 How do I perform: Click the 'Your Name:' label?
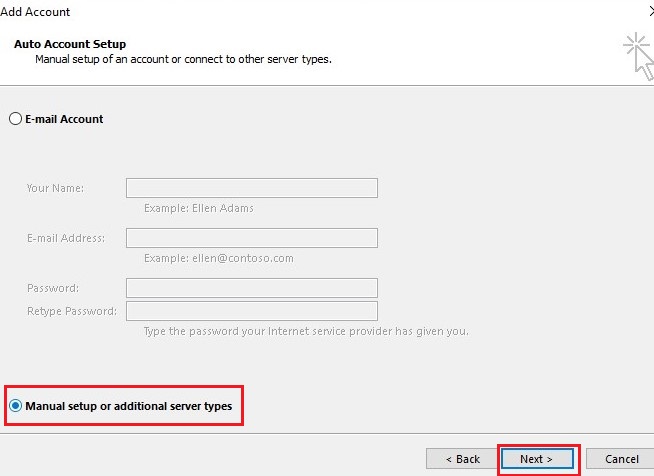(x=55, y=188)
